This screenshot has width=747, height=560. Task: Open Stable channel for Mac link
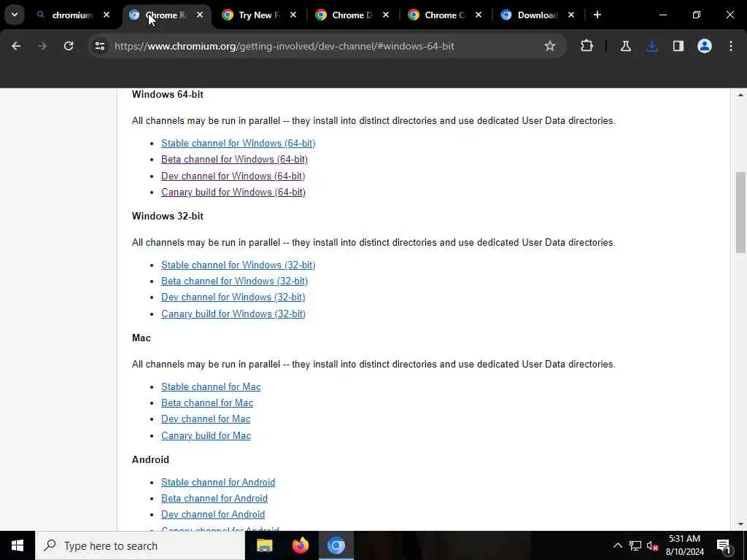[x=211, y=387]
